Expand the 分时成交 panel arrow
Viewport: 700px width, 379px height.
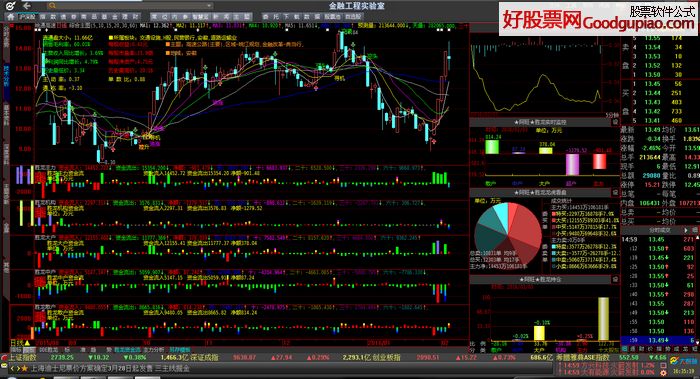[x=686, y=230]
